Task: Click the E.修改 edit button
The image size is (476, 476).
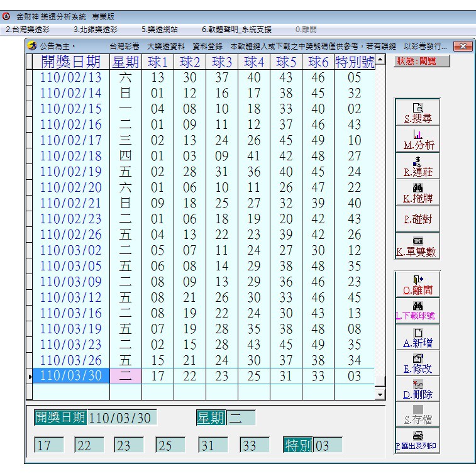Action: coord(417,364)
